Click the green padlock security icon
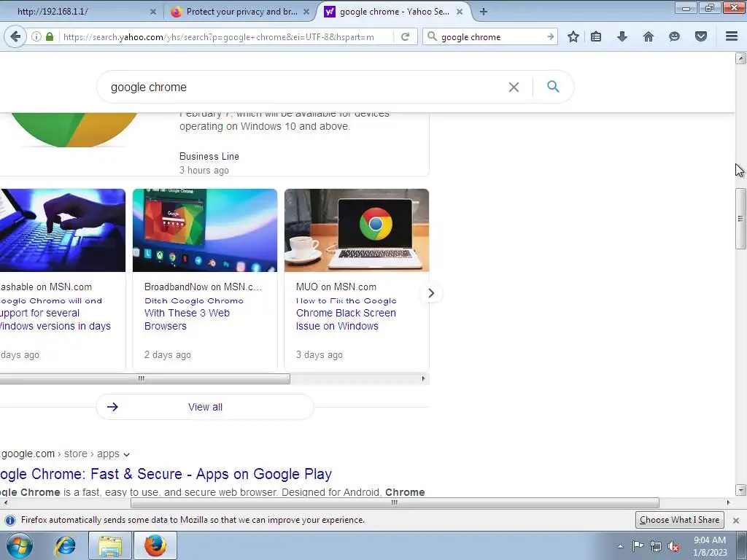 coord(50,36)
